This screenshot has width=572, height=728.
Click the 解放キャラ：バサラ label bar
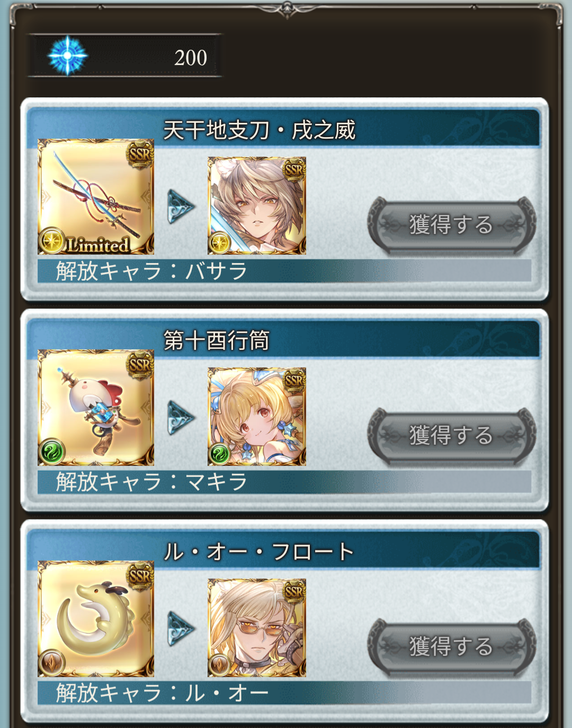click(284, 271)
